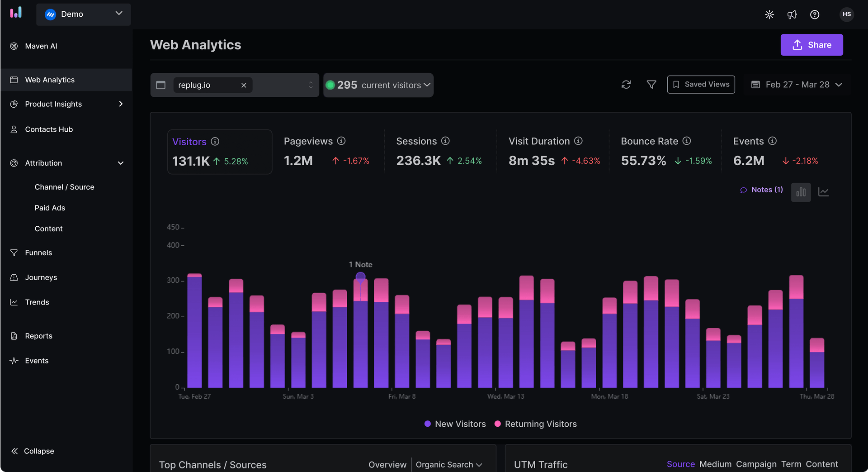Open the Demo workspace dropdown
The width and height of the screenshot is (868, 472).
(x=84, y=14)
